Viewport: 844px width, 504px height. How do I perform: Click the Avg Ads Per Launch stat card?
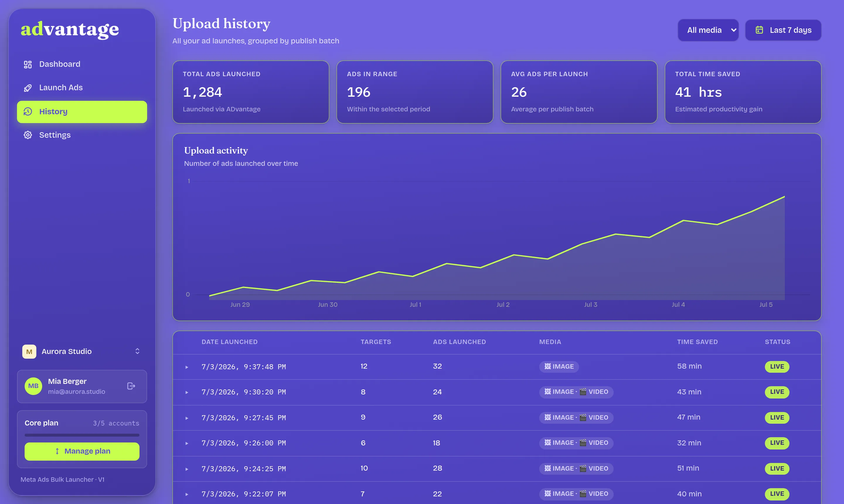point(579,92)
